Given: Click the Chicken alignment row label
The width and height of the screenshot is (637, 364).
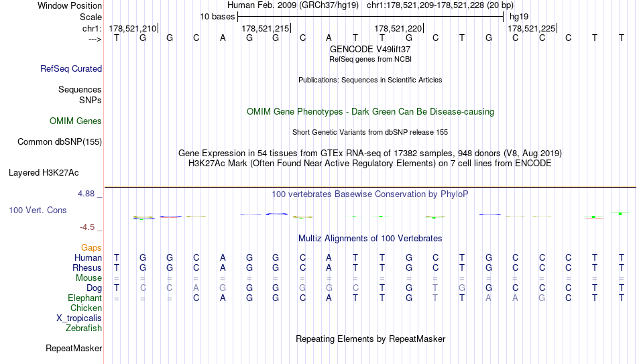Looking at the screenshot, I should point(86,308).
